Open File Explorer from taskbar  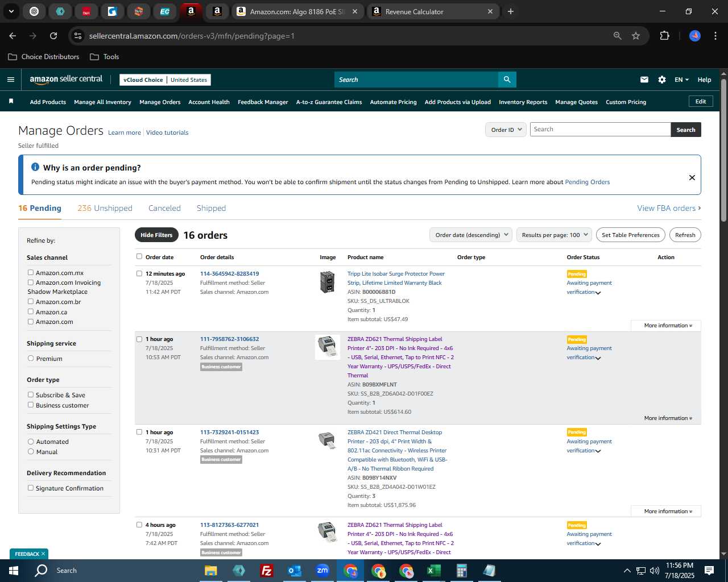click(x=211, y=571)
